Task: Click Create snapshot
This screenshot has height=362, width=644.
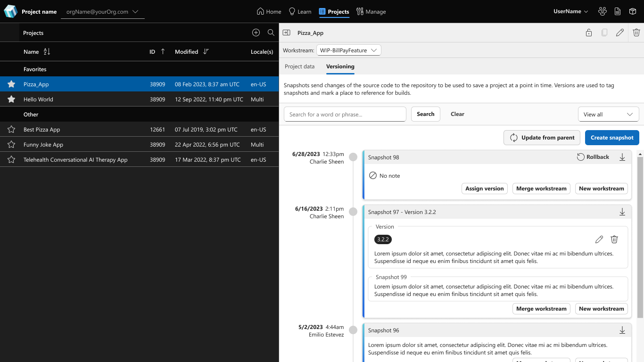Action: (x=612, y=138)
